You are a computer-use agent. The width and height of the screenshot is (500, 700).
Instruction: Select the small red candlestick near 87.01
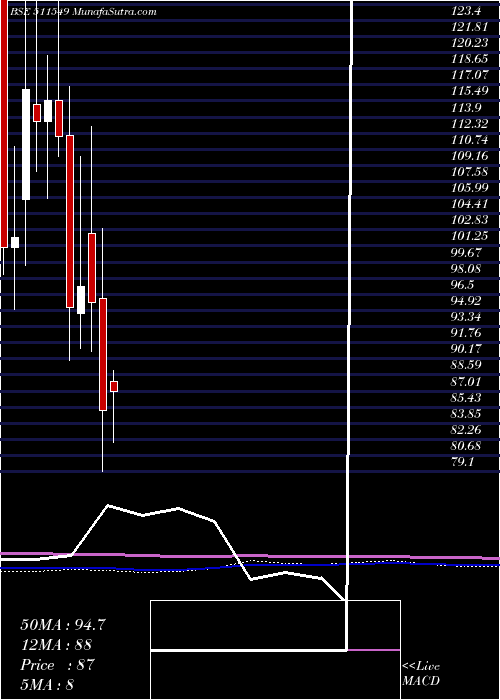pyautogui.click(x=114, y=387)
